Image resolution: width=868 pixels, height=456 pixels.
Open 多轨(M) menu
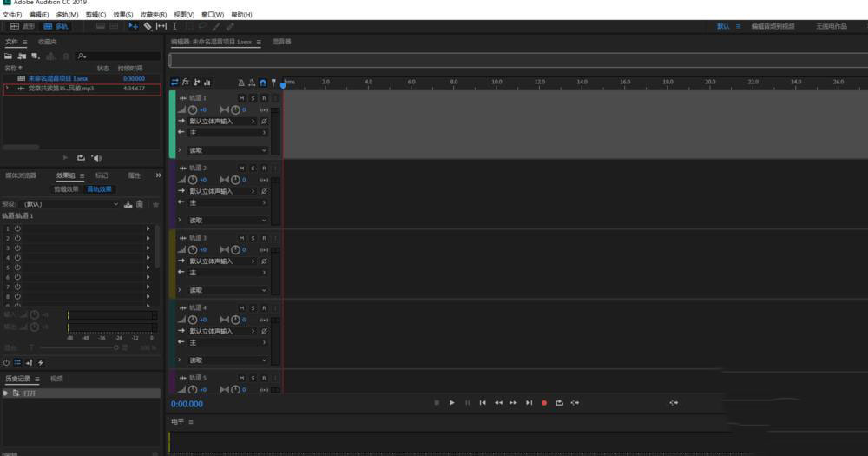tap(67, 15)
